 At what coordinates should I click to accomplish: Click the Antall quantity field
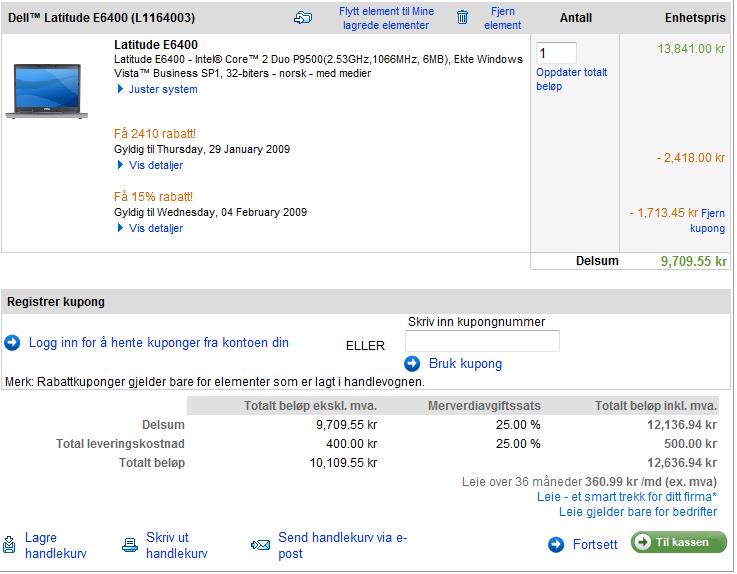556,53
